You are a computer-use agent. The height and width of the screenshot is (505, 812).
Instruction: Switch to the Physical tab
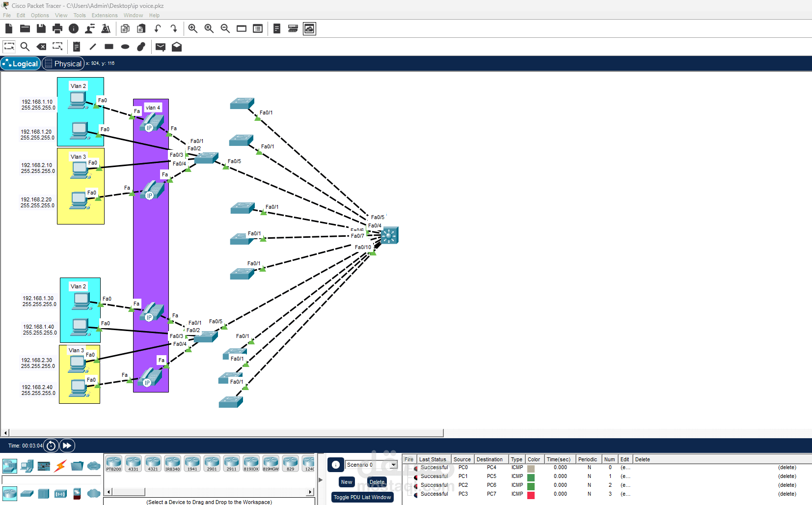(x=63, y=63)
